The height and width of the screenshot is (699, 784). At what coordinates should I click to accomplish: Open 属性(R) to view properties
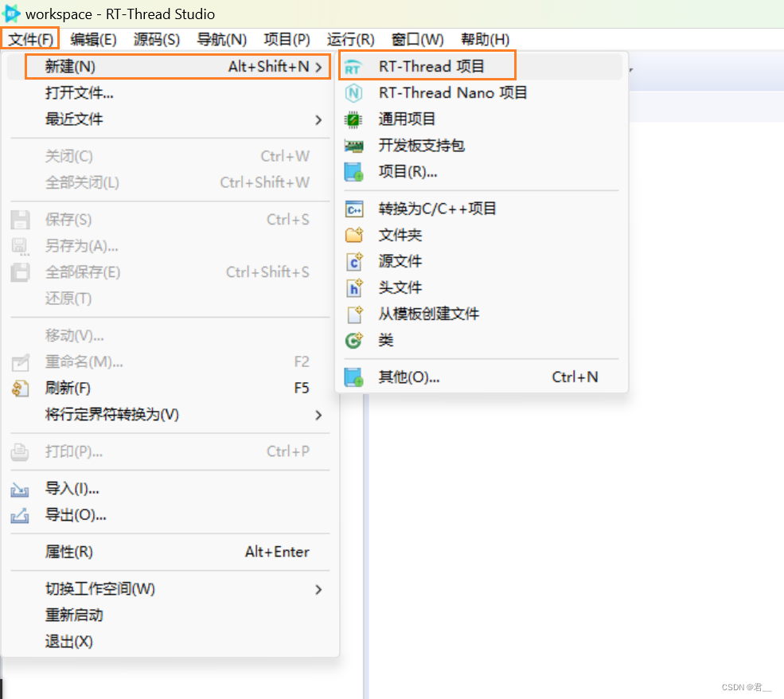tap(72, 552)
